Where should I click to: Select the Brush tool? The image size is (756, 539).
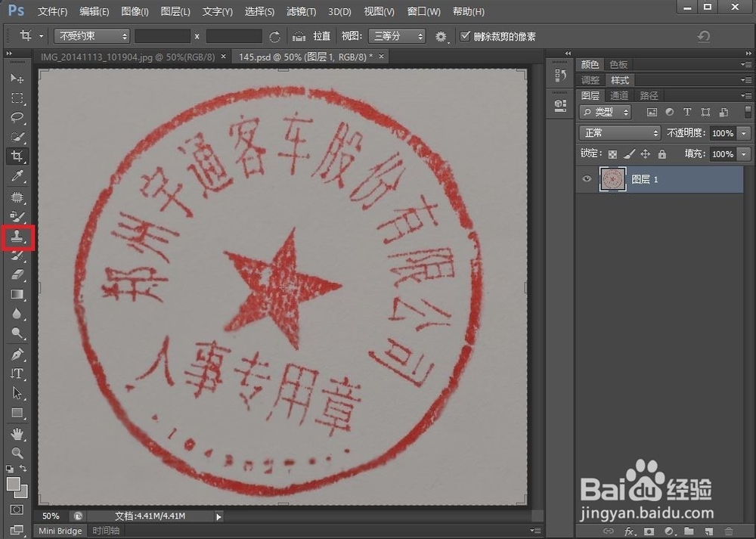tap(17, 216)
